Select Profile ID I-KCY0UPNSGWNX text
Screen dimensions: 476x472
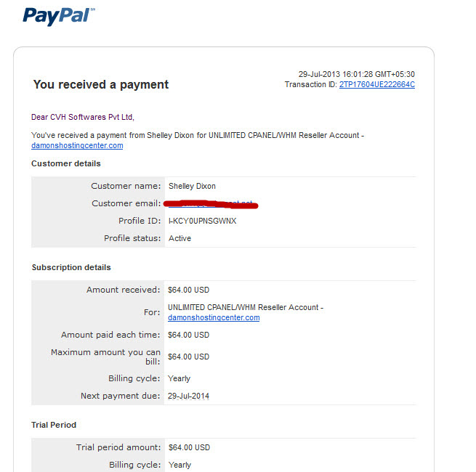(x=202, y=221)
